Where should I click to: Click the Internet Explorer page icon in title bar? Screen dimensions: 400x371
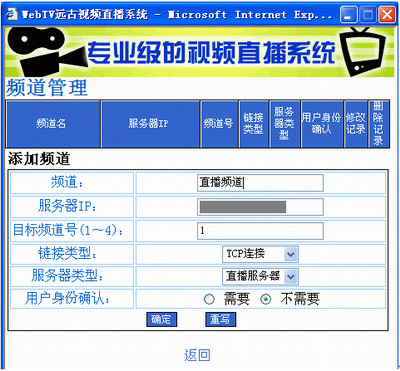point(12,14)
